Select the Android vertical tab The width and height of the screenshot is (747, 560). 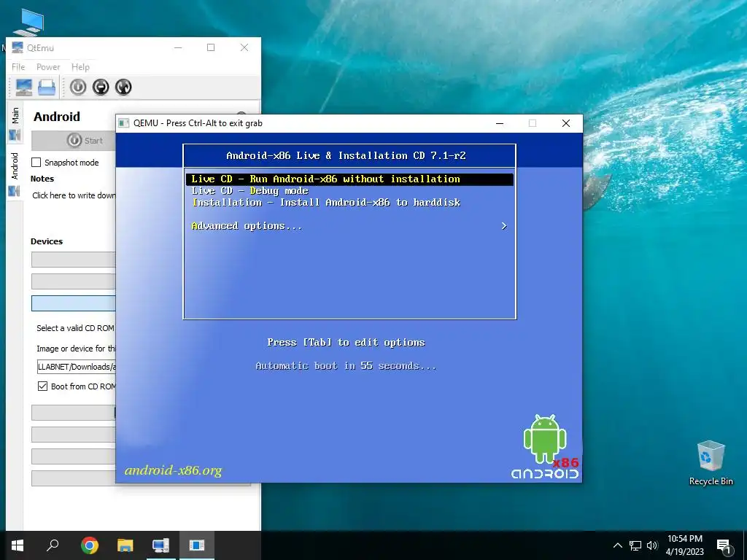coord(15,174)
